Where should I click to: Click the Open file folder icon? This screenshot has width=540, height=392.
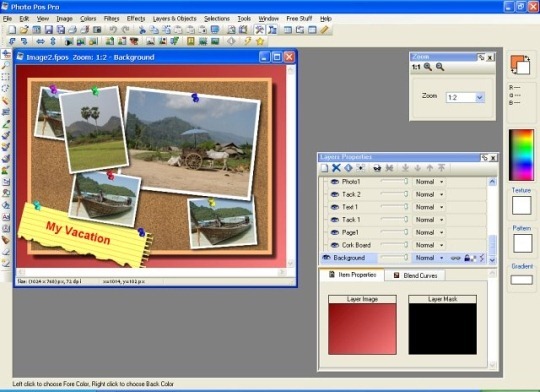[24, 30]
